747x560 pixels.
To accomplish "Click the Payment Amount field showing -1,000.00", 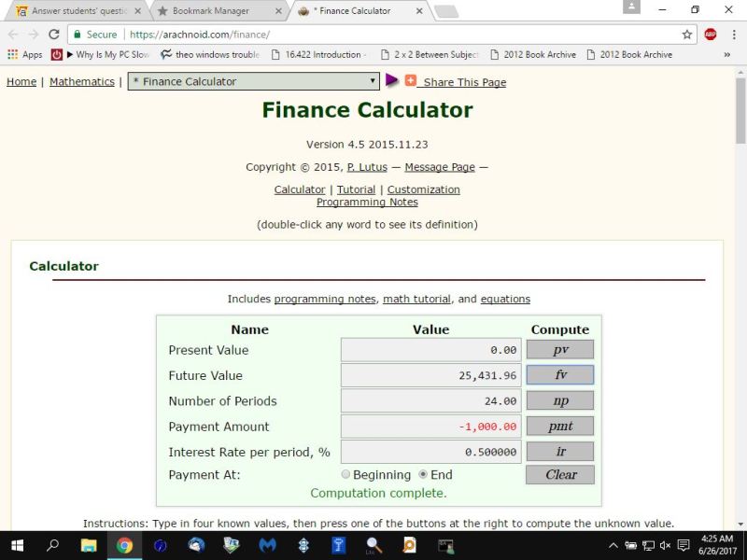I will [431, 427].
